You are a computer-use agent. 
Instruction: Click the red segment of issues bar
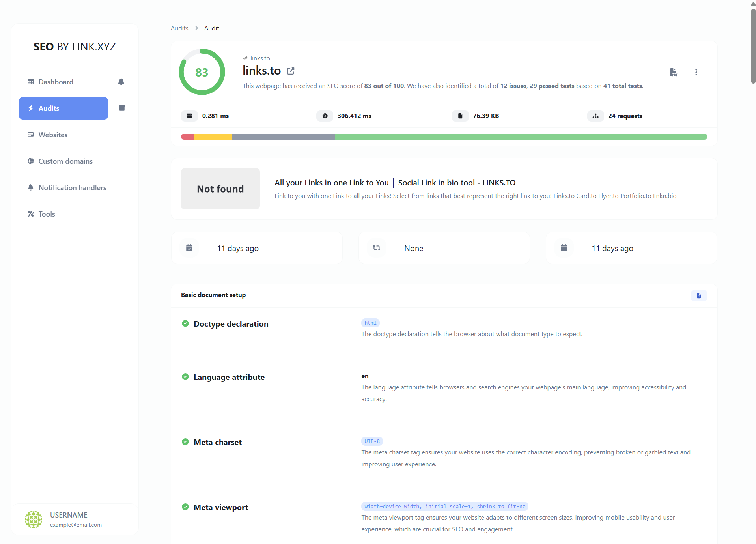point(187,136)
